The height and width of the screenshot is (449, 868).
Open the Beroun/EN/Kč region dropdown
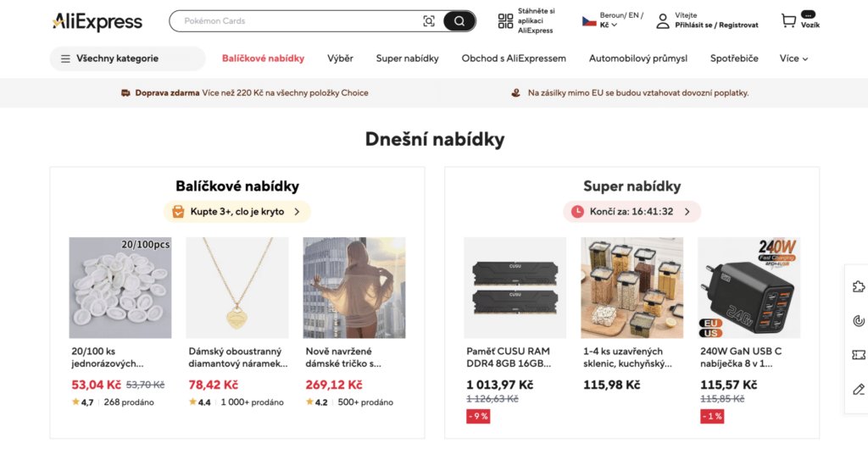[x=612, y=20]
